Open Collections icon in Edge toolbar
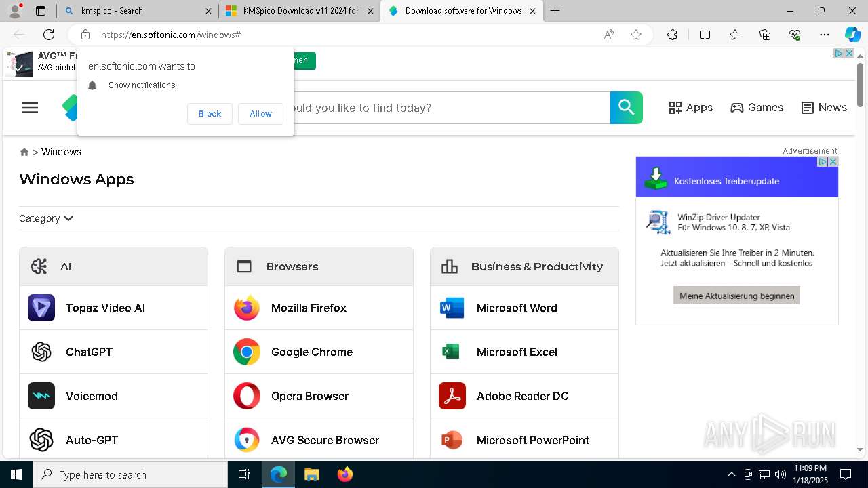The image size is (868, 488). coord(765,35)
